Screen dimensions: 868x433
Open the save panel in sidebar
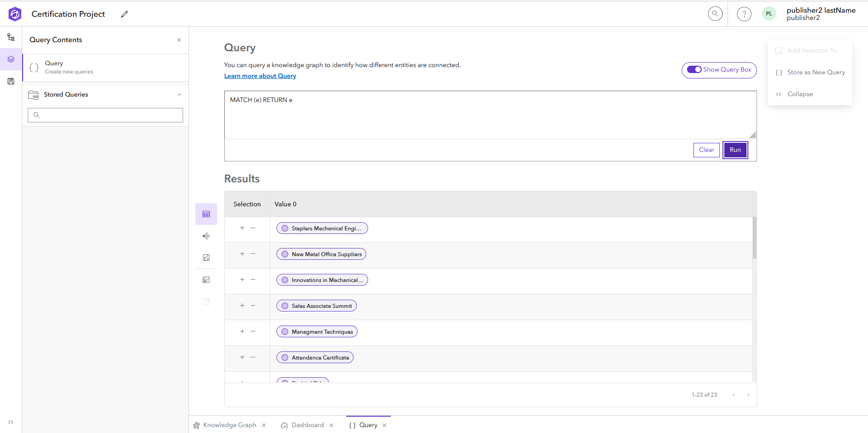10,81
